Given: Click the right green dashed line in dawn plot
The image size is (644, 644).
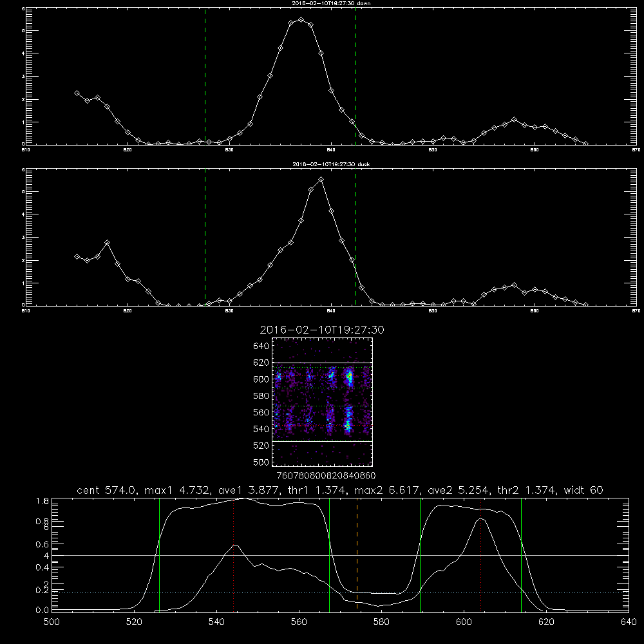Looking at the screenshot, I should tap(355, 77).
